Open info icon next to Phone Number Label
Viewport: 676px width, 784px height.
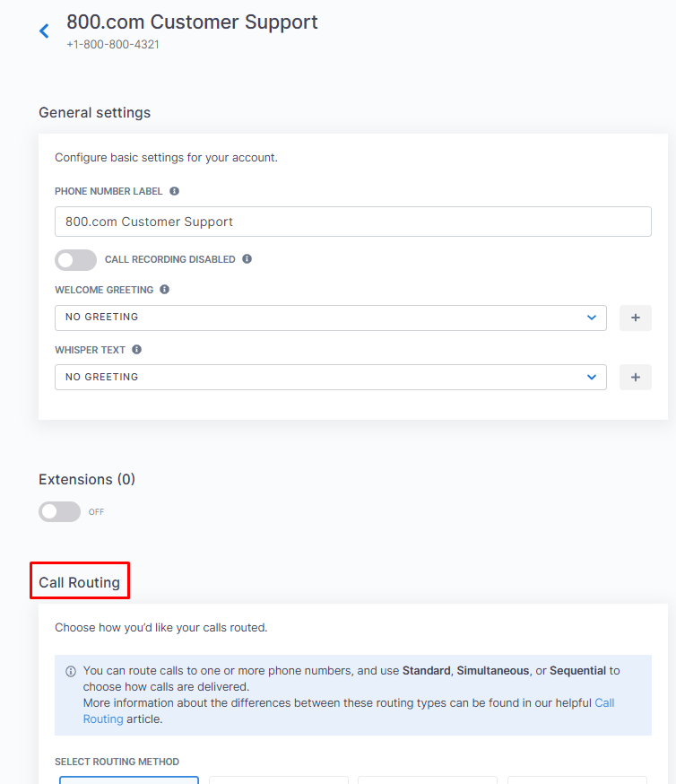pyautogui.click(x=174, y=191)
